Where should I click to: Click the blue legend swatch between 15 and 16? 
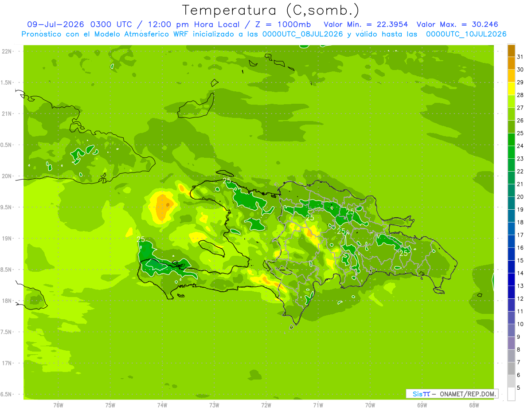[x=511, y=254]
